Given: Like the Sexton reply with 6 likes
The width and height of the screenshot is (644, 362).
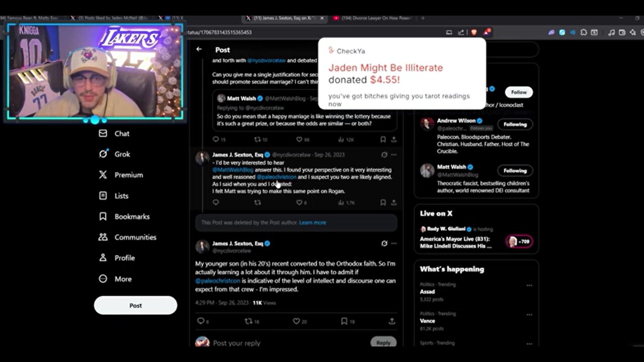Looking at the screenshot, I should (x=299, y=202).
